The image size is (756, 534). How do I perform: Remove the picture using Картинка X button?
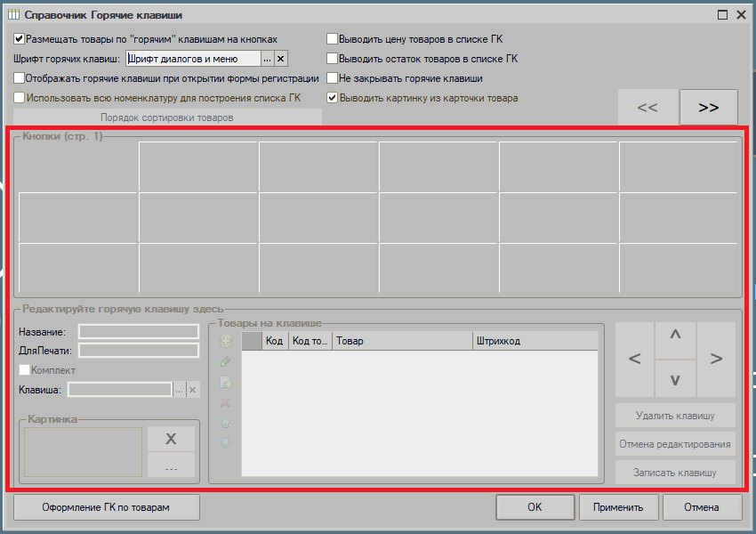tap(171, 439)
